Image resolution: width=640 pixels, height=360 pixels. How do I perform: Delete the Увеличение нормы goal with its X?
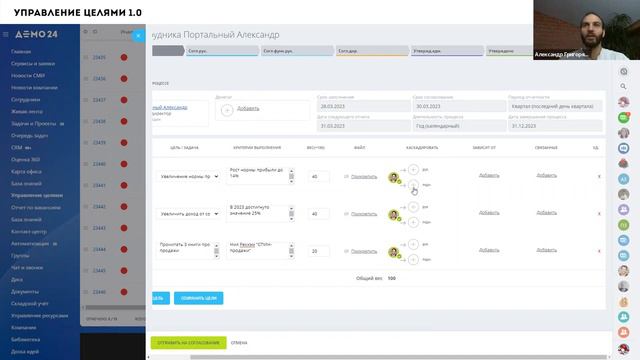pos(599,177)
